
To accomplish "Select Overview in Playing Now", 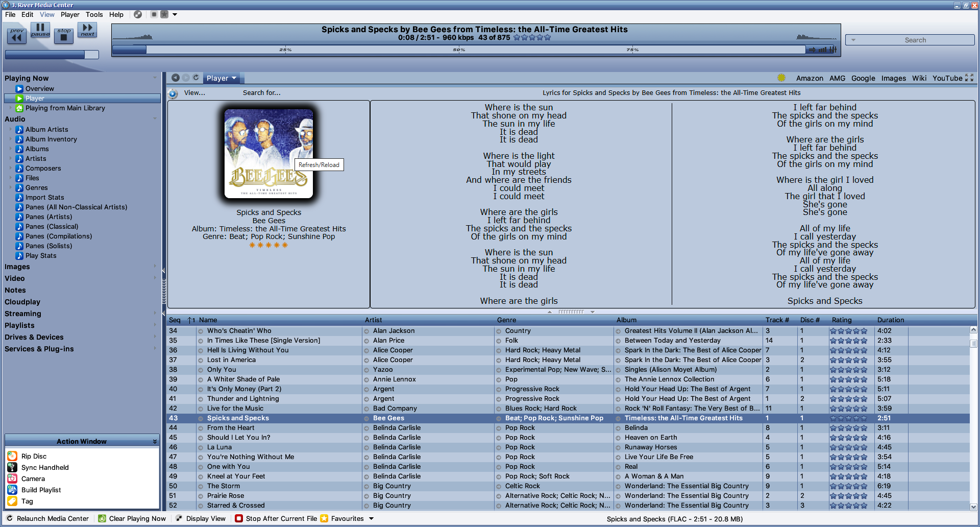I will pos(40,88).
